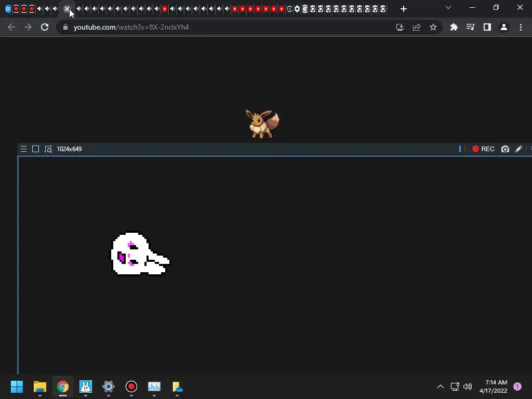The image size is (532, 399).
Task: Bookmark this page with the star
Action: 433,27
